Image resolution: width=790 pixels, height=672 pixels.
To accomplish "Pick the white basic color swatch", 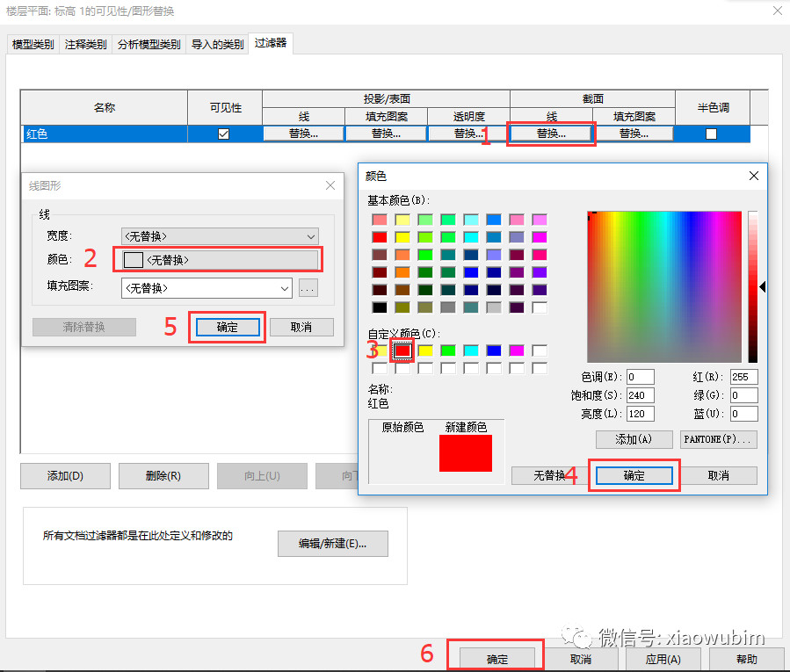I will coord(540,307).
